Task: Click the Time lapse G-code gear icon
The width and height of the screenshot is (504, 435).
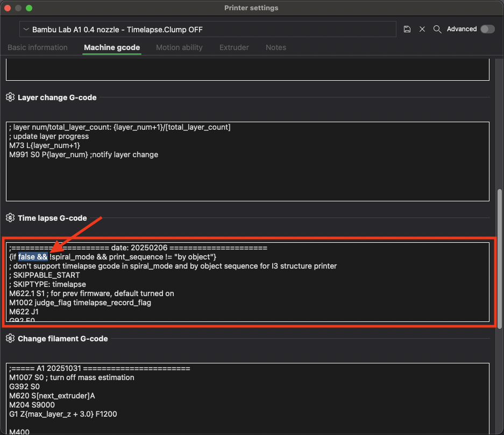Action: pyautogui.click(x=10, y=218)
